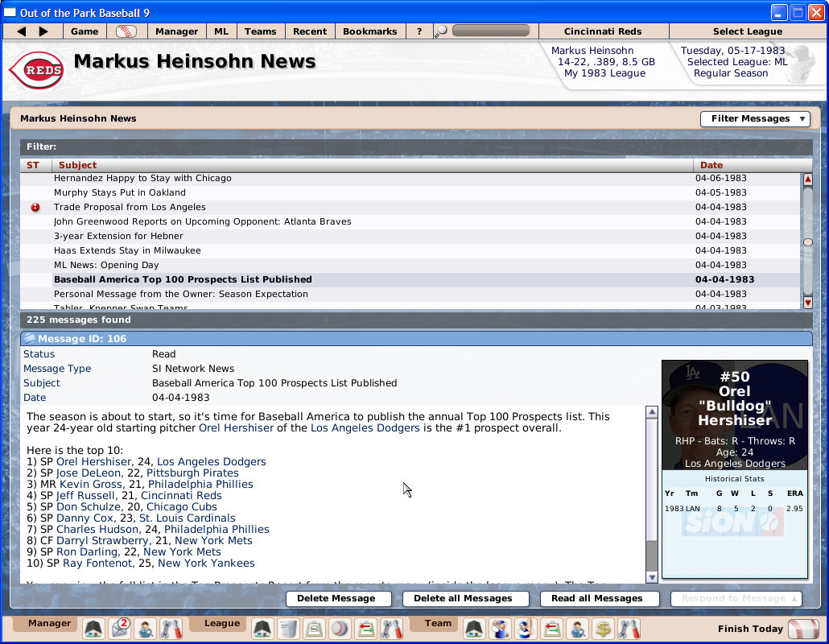Open the Team scouting icon
The height and width of the screenshot is (644, 829).
tap(576, 628)
